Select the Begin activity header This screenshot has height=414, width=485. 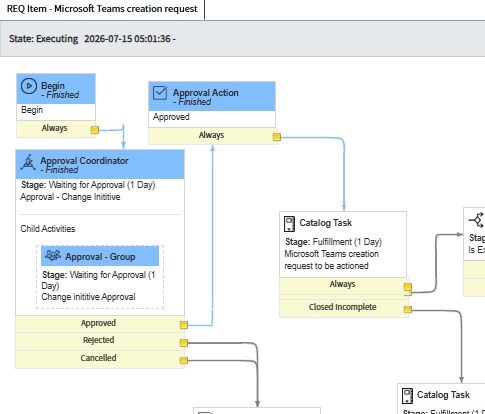click(56, 89)
